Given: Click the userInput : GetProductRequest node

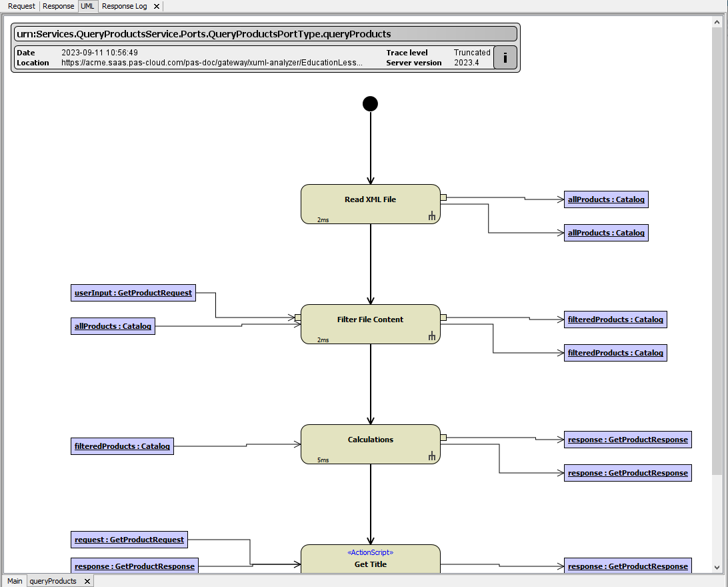Looking at the screenshot, I should click(x=133, y=292).
